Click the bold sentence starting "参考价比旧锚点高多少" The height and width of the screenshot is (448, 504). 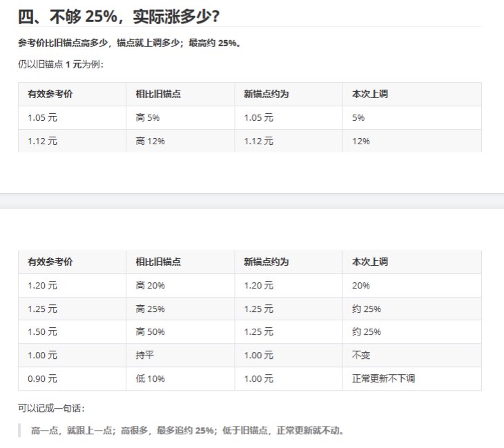pos(130,43)
